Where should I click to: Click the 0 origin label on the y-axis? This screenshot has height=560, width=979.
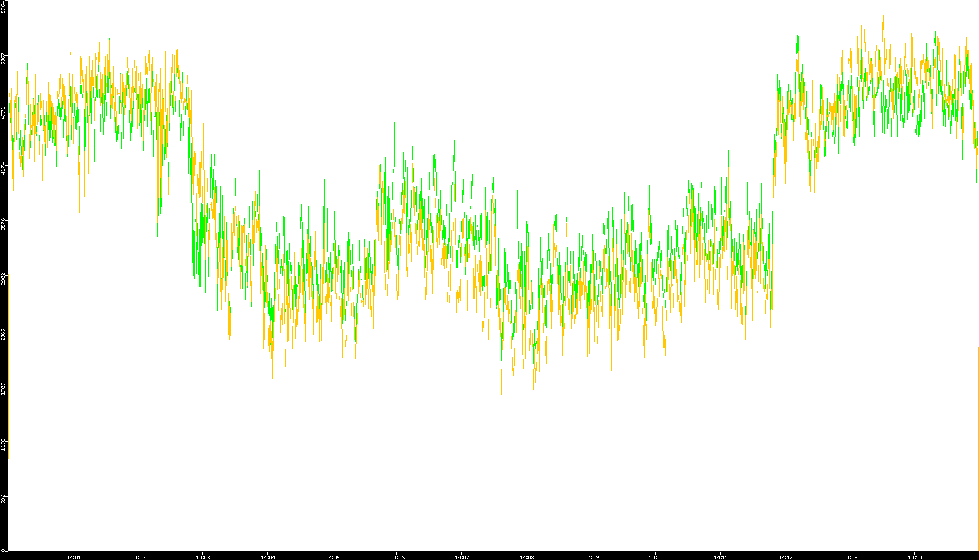(x=4, y=550)
